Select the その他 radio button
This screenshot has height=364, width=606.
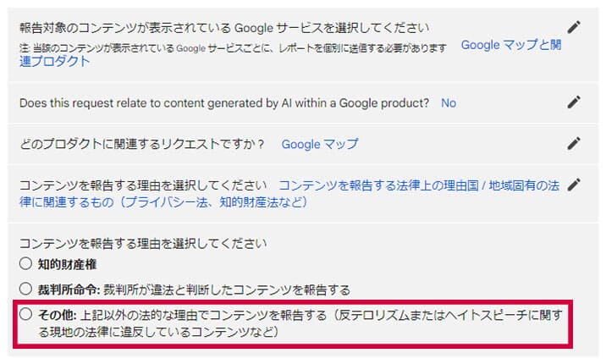(25, 317)
